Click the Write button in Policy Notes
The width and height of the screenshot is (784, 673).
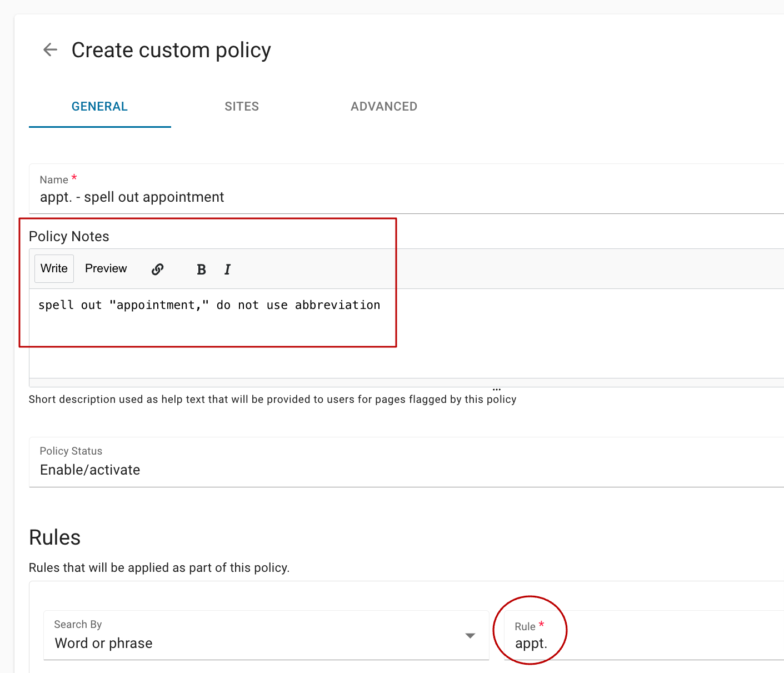coord(53,268)
